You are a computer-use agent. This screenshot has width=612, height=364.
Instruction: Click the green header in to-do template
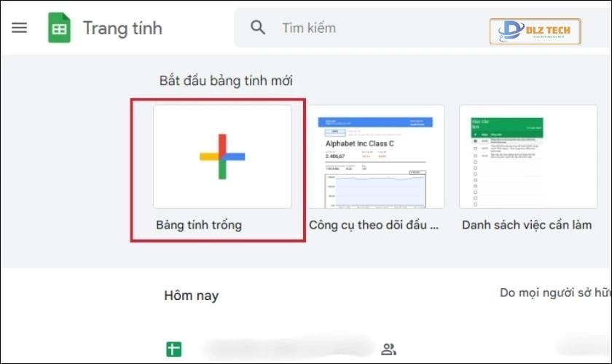click(508, 124)
